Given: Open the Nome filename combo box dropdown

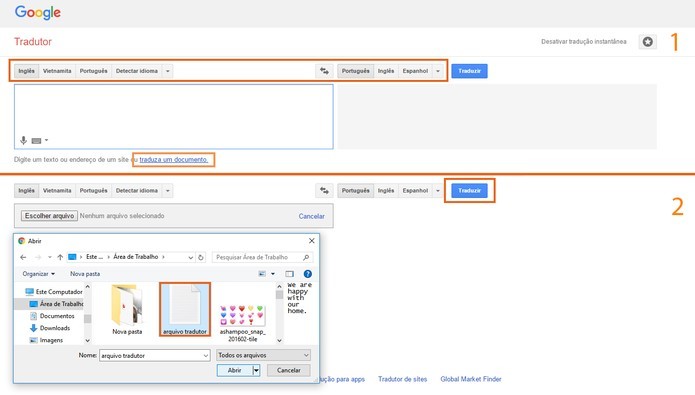Looking at the screenshot, I should 206,356.
